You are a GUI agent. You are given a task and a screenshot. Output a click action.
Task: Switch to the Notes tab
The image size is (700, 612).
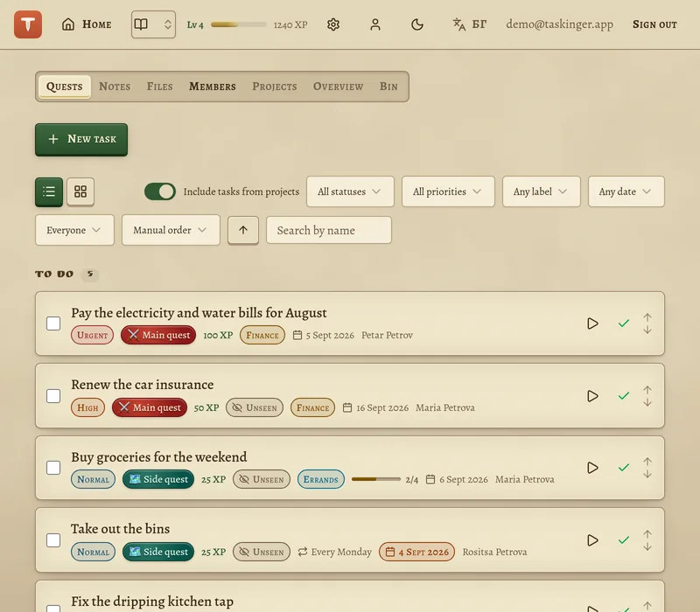(x=115, y=87)
